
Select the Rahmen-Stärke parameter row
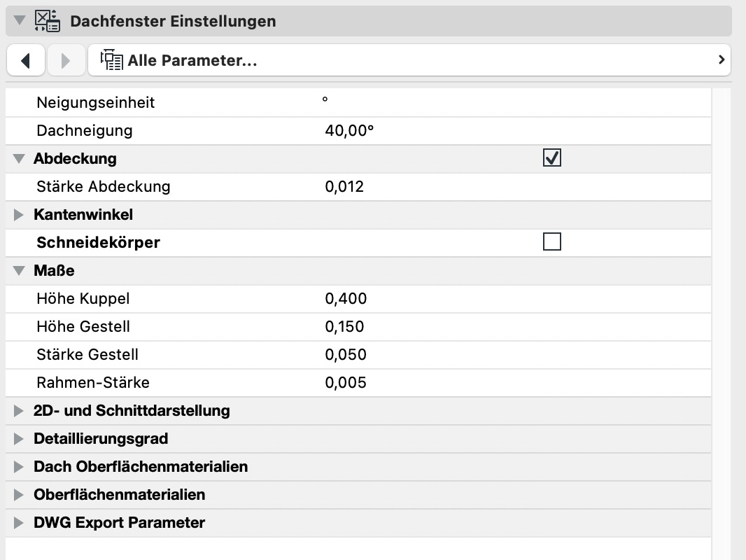pos(93,383)
